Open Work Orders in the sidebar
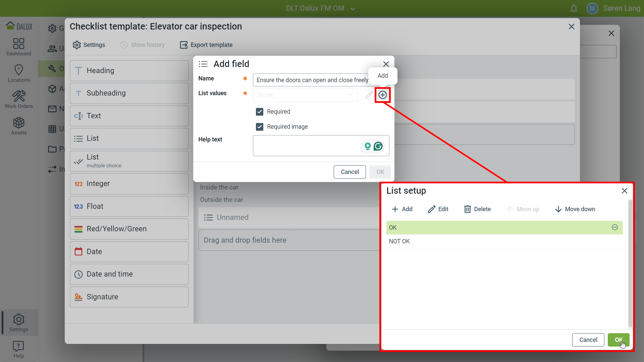Image resolution: width=644 pixels, height=362 pixels. [19, 100]
